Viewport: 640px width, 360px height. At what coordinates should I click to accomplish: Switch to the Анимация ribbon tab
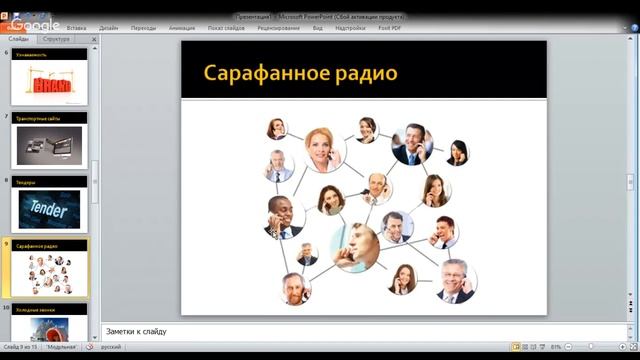pyautogui.click(x=182, y=28)
